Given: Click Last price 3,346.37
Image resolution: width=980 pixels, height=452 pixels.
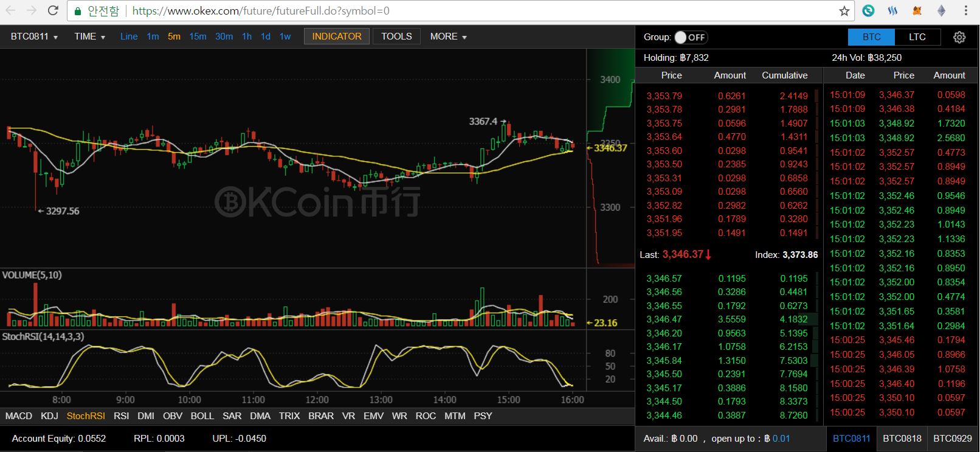Looking at the screenshot, I should coord(683,254).
